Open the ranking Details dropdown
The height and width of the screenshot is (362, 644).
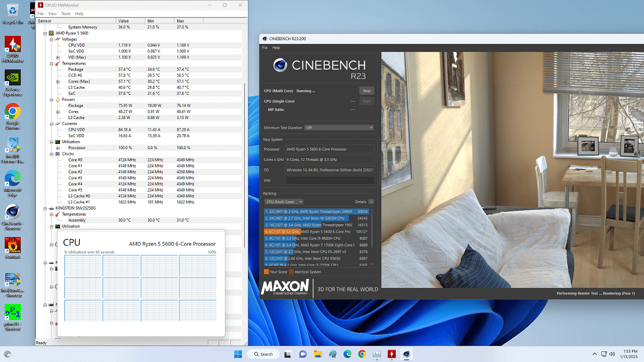[371, 202]
